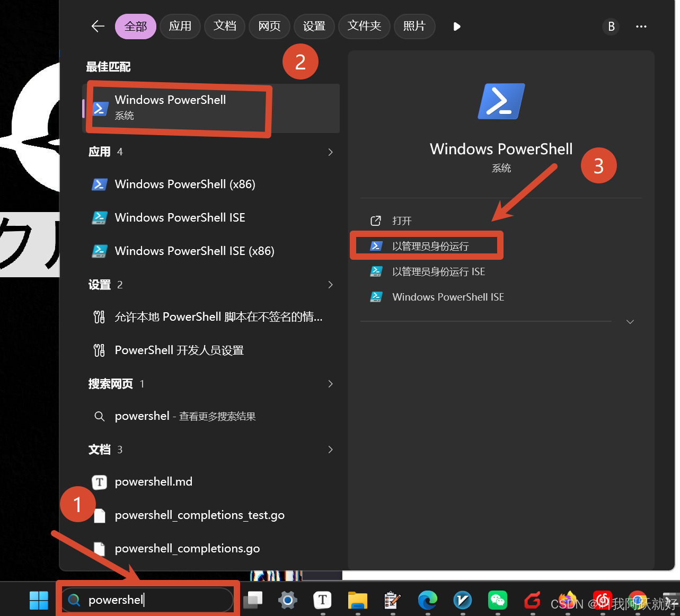
Task: Expand the 应用 results section
Action: (x=330, y=152)
